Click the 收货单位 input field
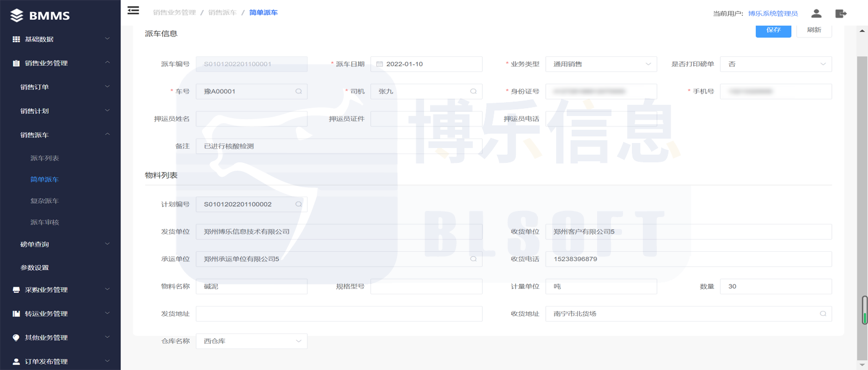 click(688, 232)
